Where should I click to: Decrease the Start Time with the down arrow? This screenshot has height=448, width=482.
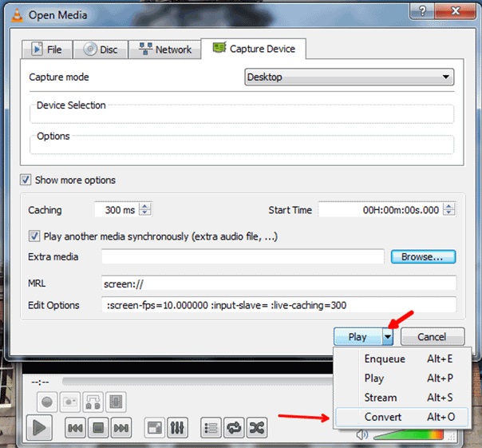point(448,213)
